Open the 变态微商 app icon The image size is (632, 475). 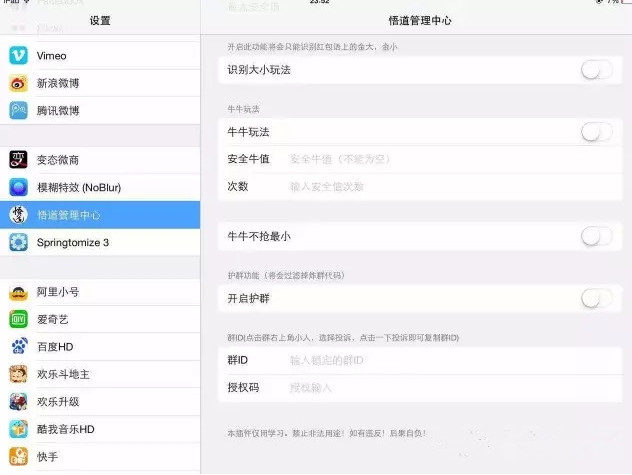pos(19,160)
